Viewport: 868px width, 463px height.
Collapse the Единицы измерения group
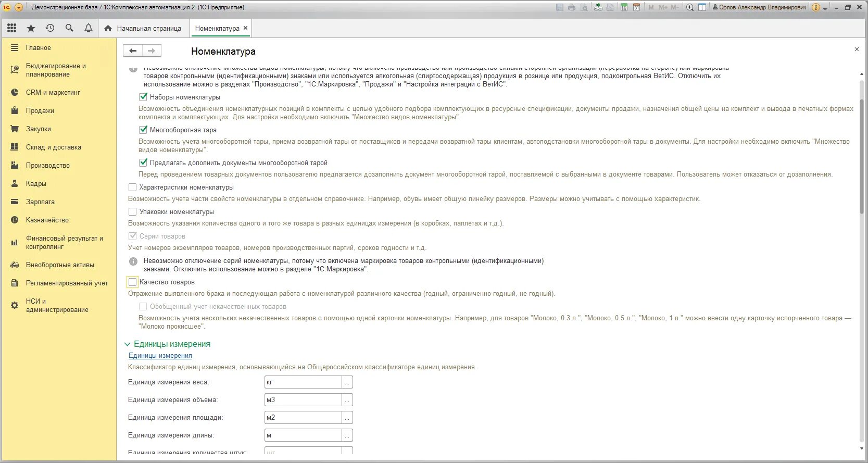click(128, 344)
